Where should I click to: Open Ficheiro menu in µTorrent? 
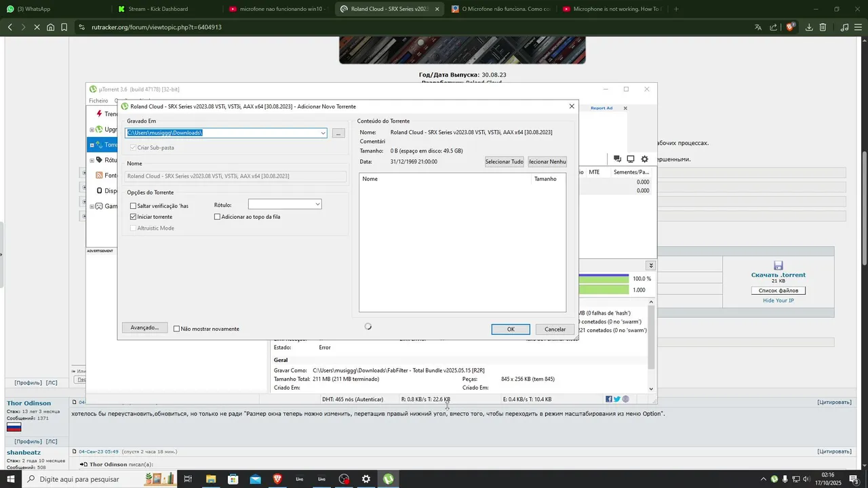pyautogui.click(x=98, y=100)
